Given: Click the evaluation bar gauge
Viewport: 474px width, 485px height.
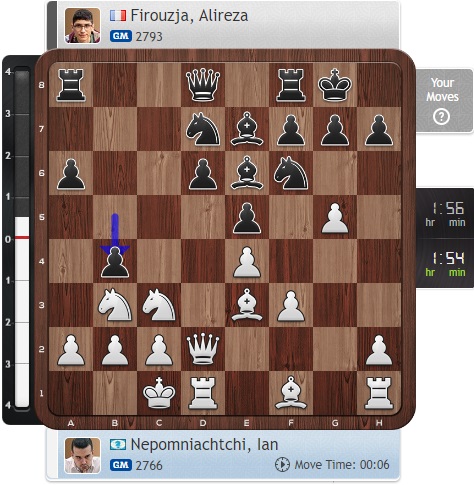Looking at the screenshot, I should pos(22,237).
